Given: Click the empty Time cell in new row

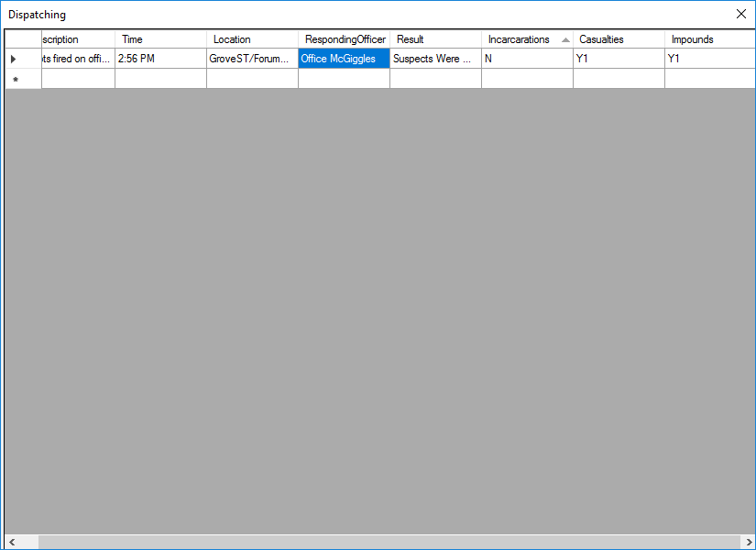Looking at the screenshot, I should 160,79.
